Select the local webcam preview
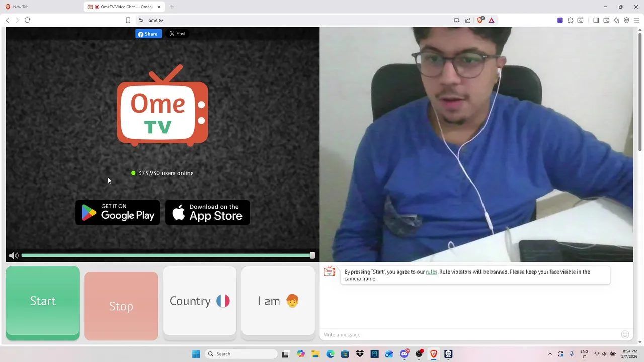This screenshot has width=644, height=362. 476,144
